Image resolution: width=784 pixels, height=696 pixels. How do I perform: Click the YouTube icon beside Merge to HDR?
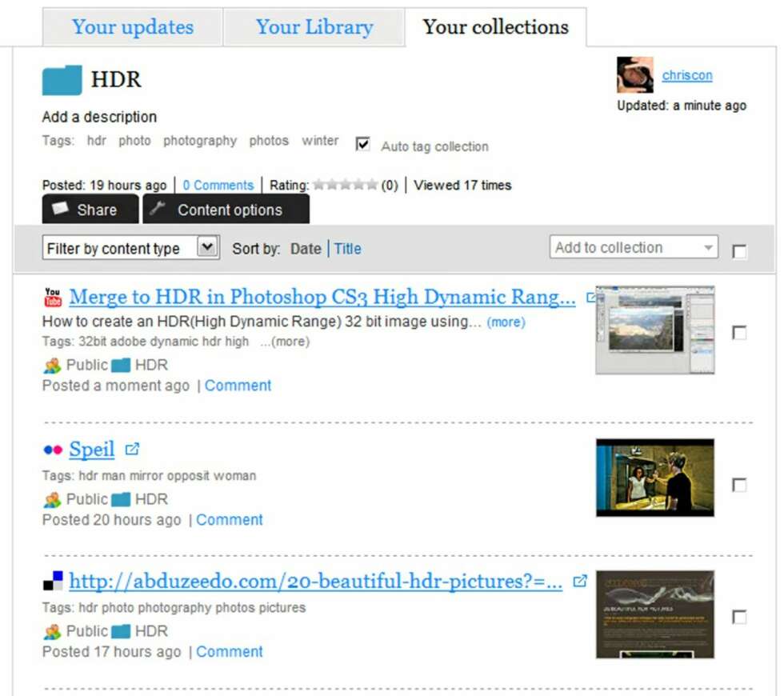pyautogui.click(x=53, y=297)
